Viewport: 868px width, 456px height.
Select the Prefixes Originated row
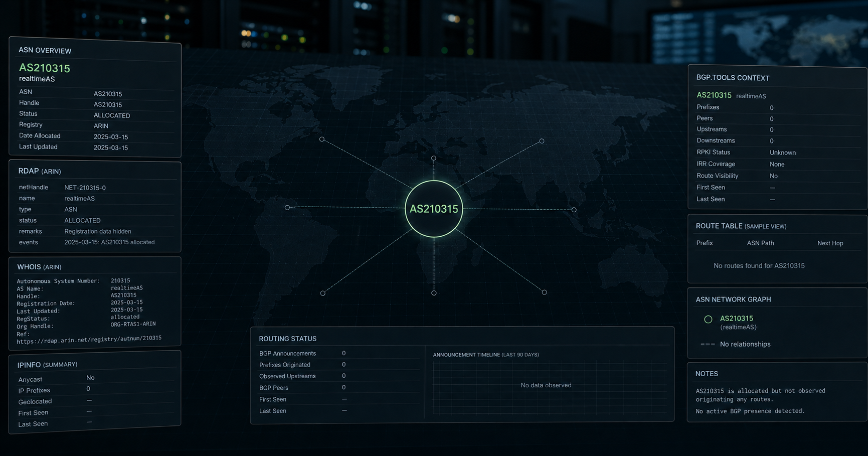[x=339, y=365]
